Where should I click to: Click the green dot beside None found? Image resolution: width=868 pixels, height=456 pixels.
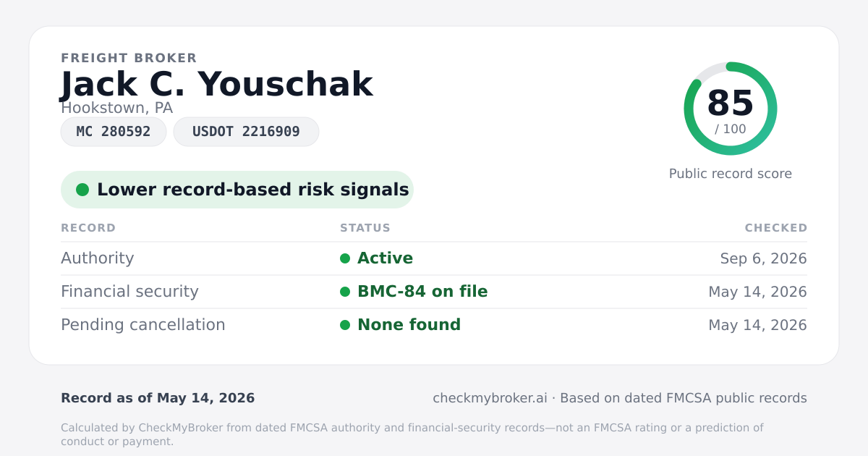pyautogui.click(x=345, y=325)
